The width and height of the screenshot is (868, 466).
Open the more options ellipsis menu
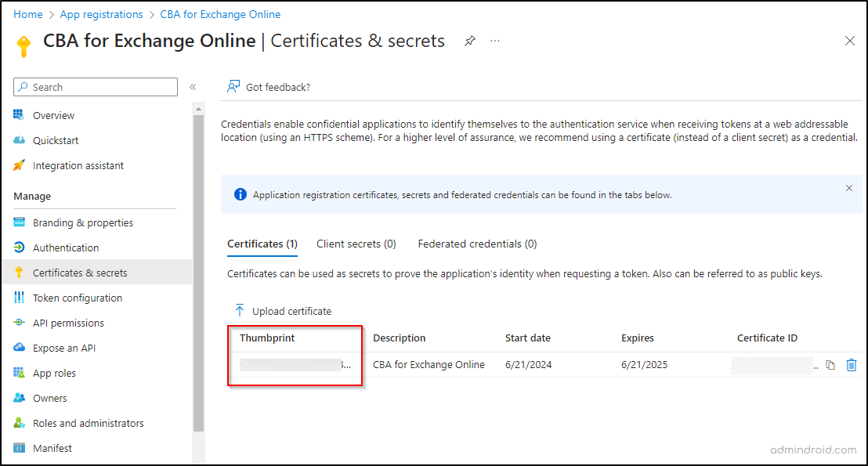point(495,41)
